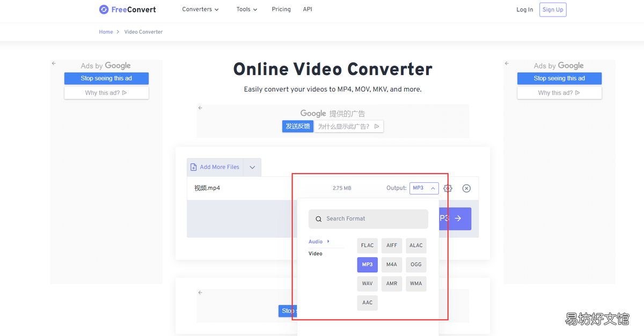
Task: Click the 发送反馈 button
Action: pos(298,126)
